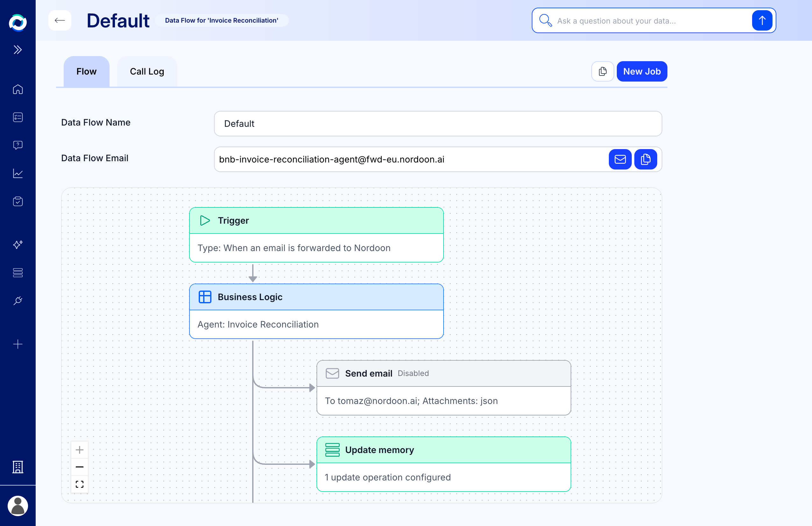Select the Flow tab
812x526 pixels.
86,71
